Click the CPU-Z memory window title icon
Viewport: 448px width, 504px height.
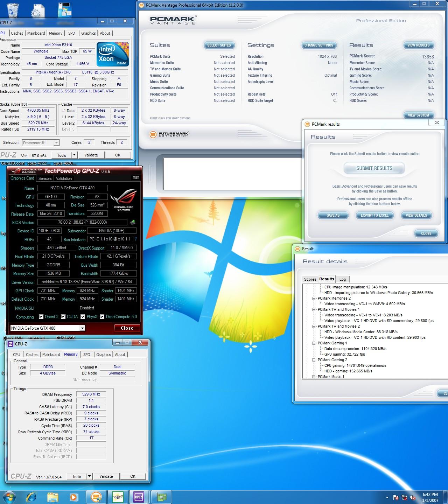(x=10, y=344)
